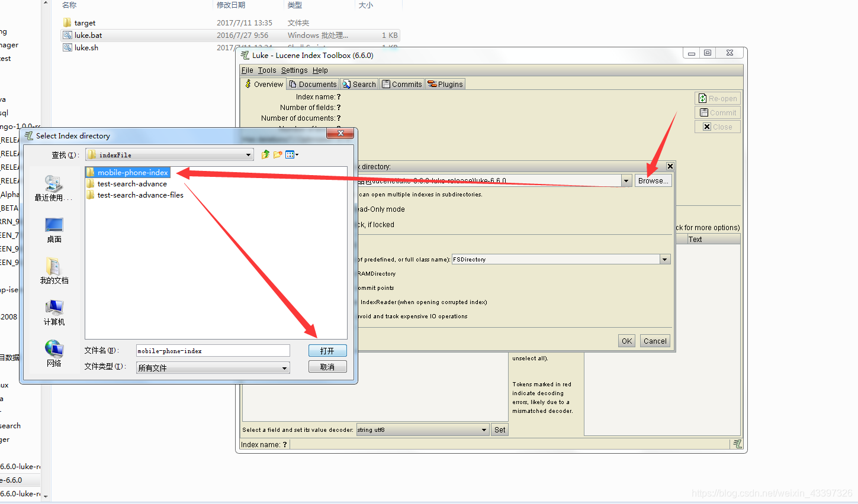Click the Cancel (取消) button in file chooser

tap(327, 367)
